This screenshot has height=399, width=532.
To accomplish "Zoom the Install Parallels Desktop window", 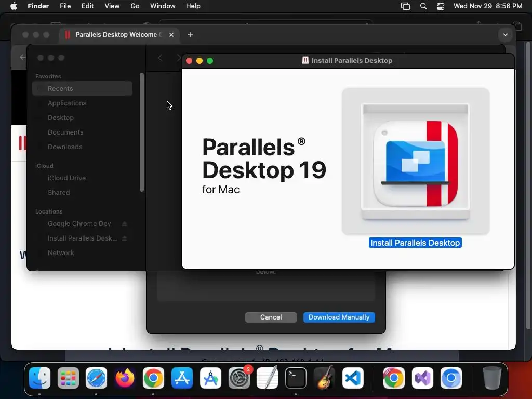I will [210, 61].
